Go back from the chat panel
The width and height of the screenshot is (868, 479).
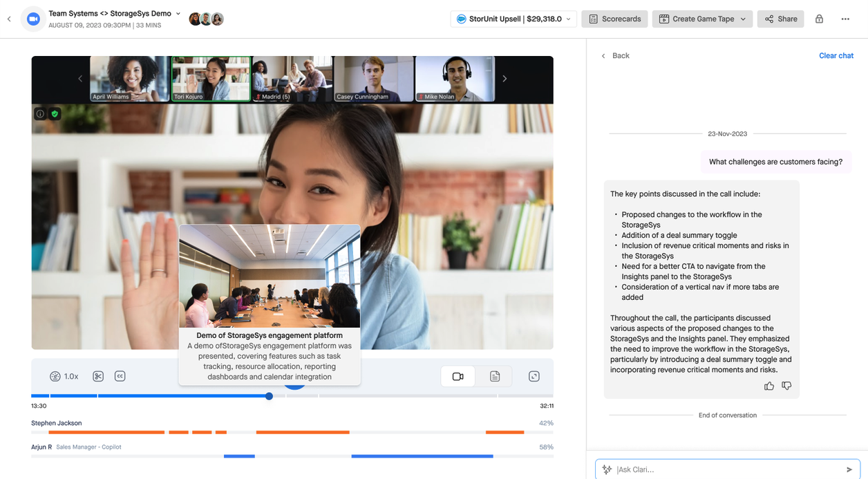click(x=615, y=55)
